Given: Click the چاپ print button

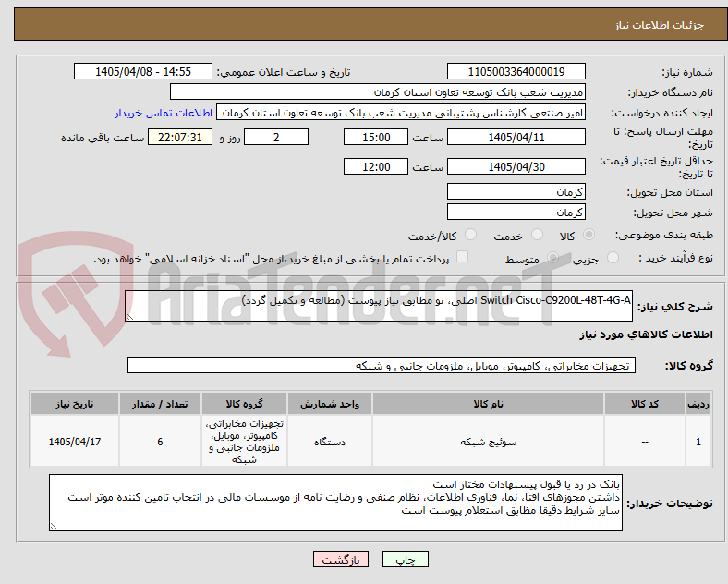Looking at the screenshot, I should 406,559.
